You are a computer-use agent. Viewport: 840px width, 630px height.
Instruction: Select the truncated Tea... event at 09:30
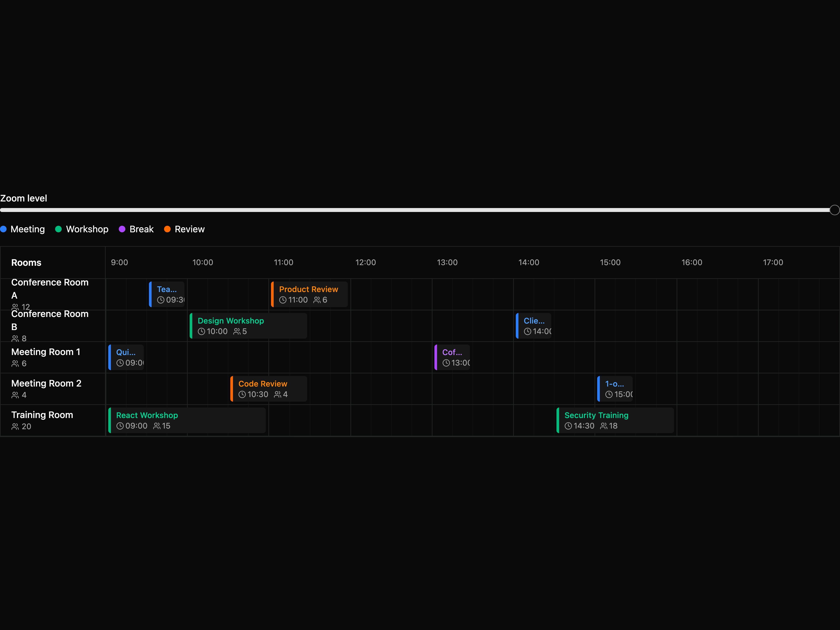[167, 294]
